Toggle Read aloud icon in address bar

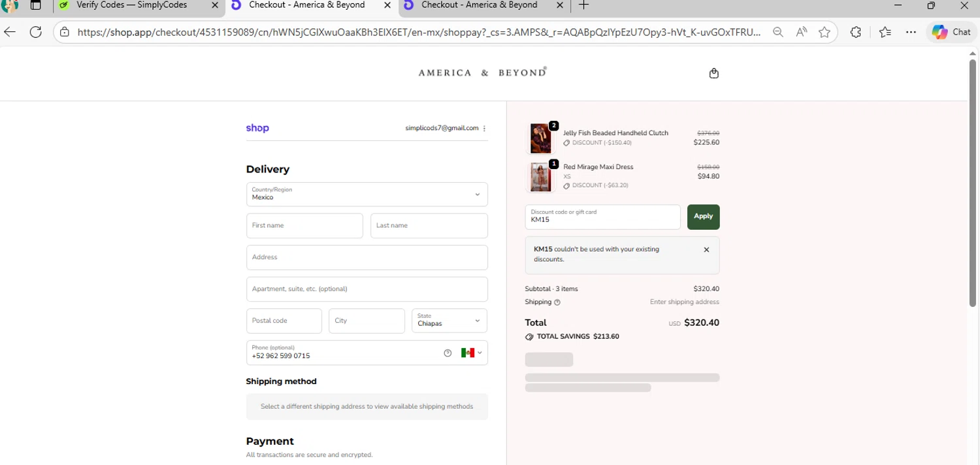pos(802,32)
